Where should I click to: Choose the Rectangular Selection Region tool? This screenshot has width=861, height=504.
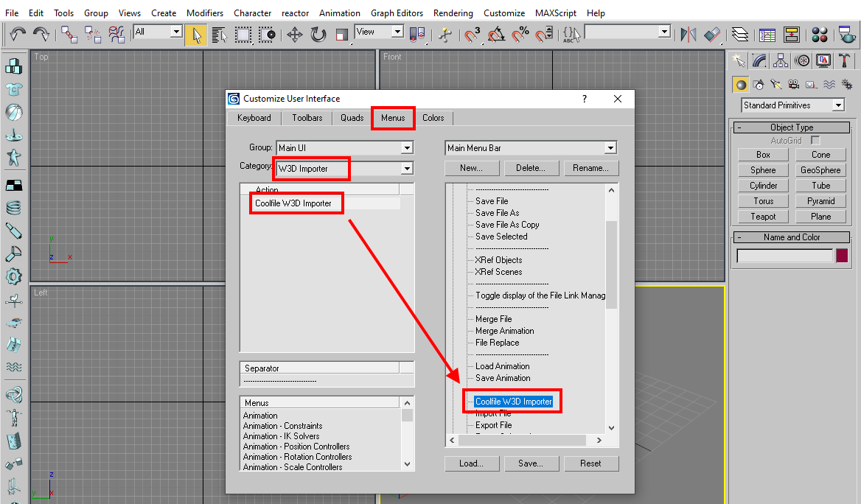click(x=243, y=35)
